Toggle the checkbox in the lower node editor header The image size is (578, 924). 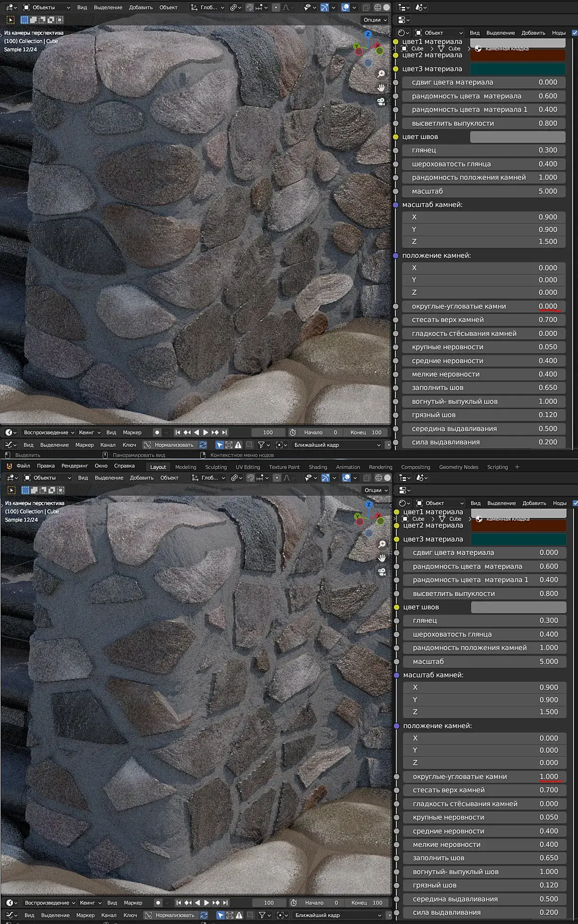click(x=575, y=503)
